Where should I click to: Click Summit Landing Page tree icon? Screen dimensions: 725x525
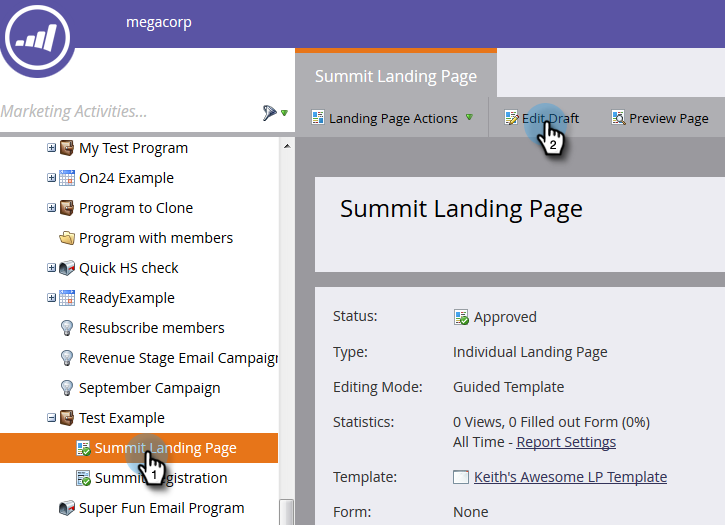pos(83,448)
